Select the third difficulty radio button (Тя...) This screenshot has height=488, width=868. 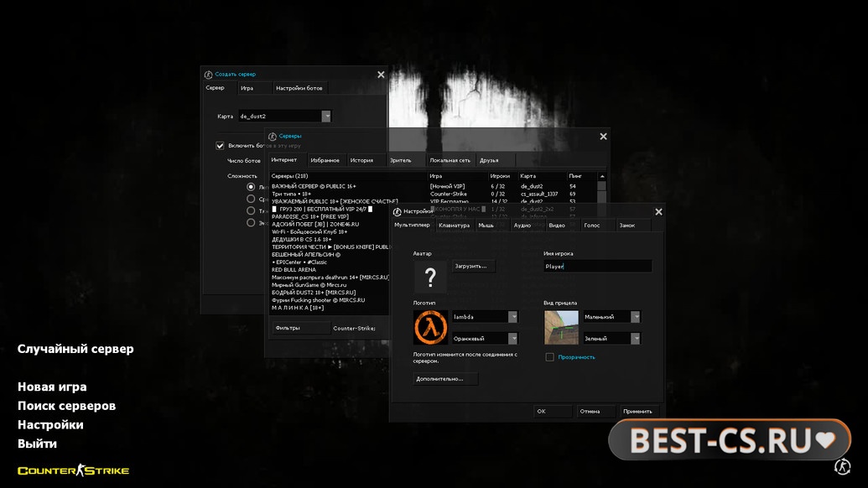251,210
